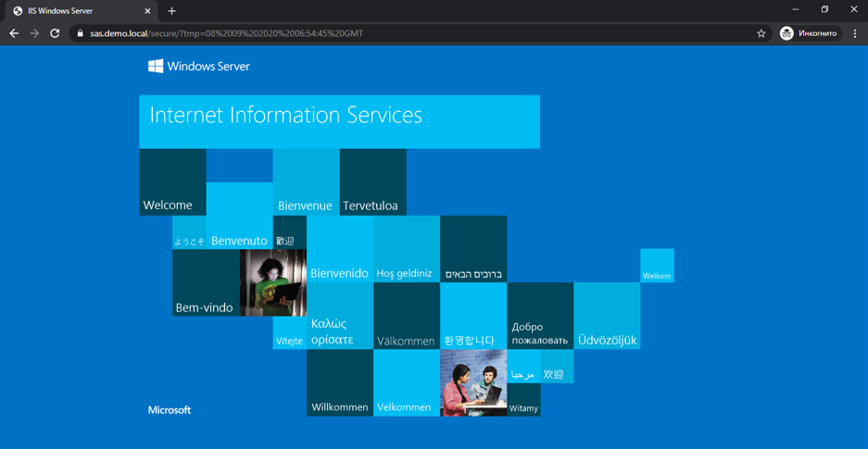This screenshot has width=868, height=449.
Task: Minimize the browser window
Action: tap(796, 9)
